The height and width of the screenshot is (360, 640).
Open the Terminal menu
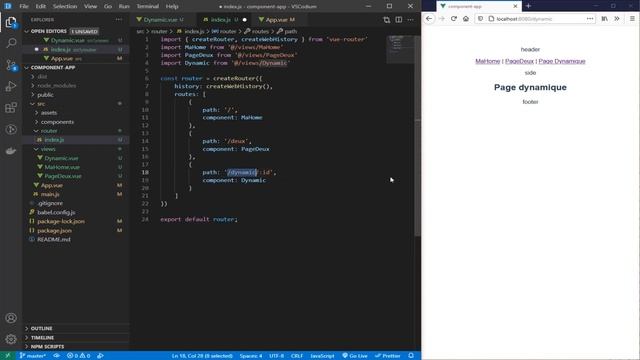point(148,6)
